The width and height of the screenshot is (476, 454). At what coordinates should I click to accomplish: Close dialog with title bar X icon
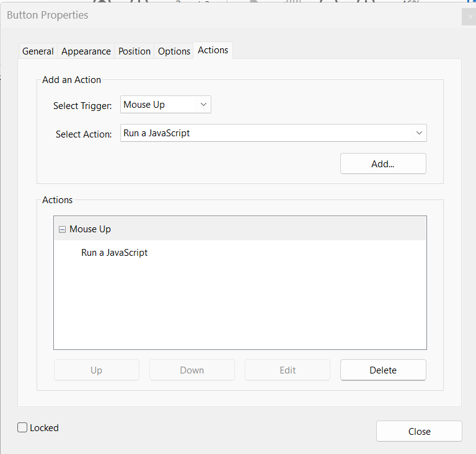pos(470,17)
